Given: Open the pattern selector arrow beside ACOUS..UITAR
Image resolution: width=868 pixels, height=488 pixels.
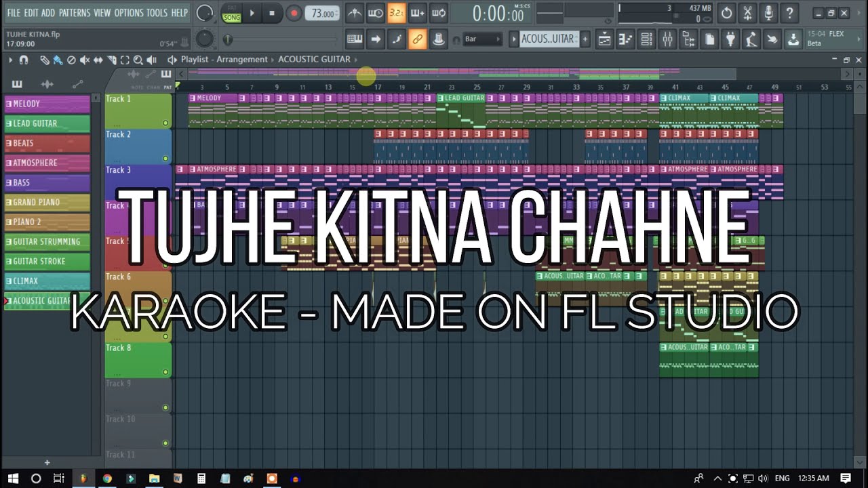Looking at the screenshot, I should click(514, 39).
